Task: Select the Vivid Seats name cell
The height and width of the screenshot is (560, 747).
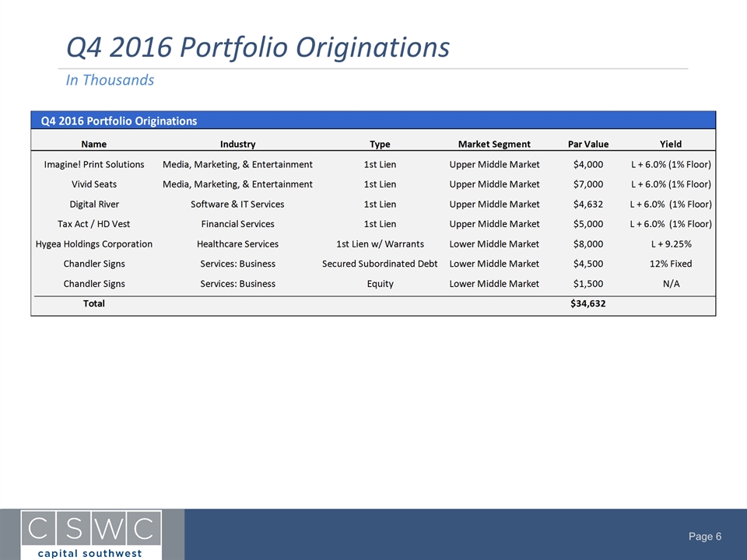Action: coord(93,184)
